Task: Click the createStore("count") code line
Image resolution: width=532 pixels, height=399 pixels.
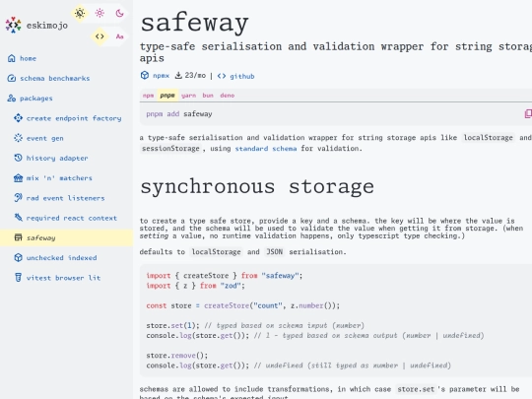Action: (242, 305)
